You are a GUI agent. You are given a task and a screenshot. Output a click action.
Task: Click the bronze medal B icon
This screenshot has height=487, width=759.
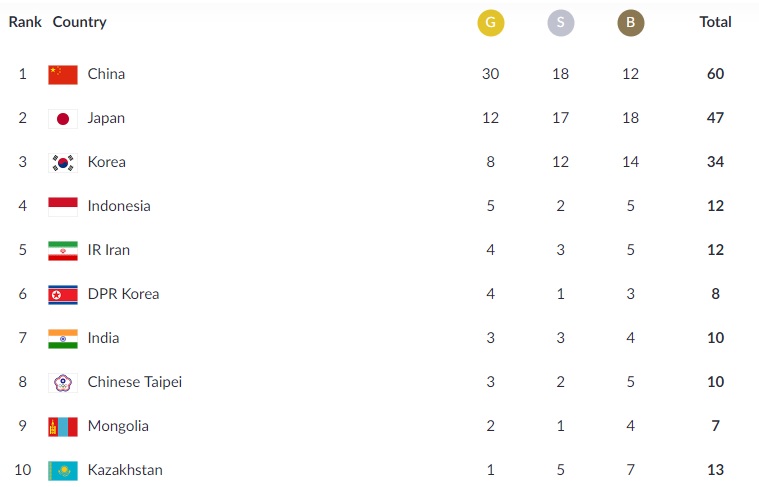(x=630, y=23)
